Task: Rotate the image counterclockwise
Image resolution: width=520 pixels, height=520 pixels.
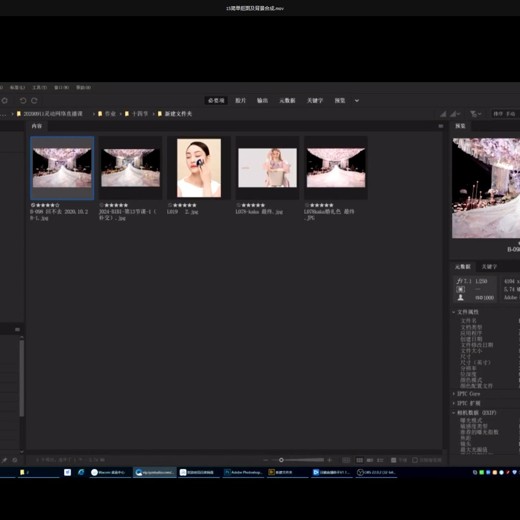Action: pyautogui.click(x=23, y=100)
